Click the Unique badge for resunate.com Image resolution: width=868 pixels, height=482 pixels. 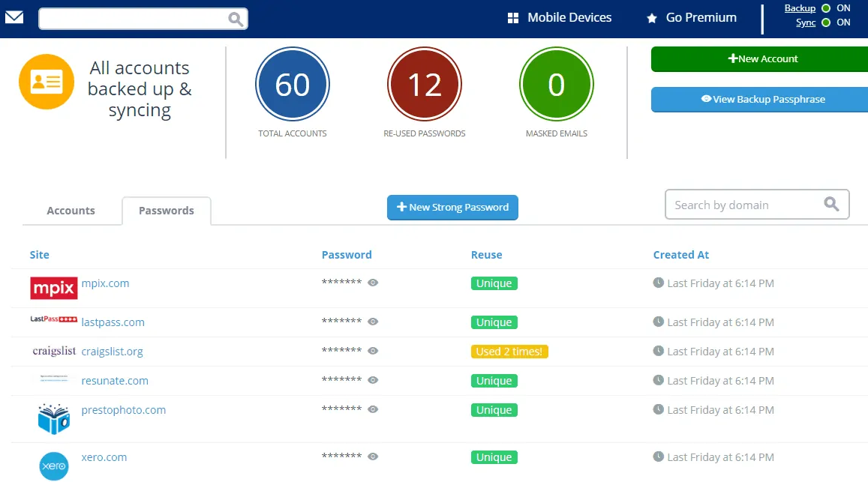pyautogui.click(x=494, y=381)
